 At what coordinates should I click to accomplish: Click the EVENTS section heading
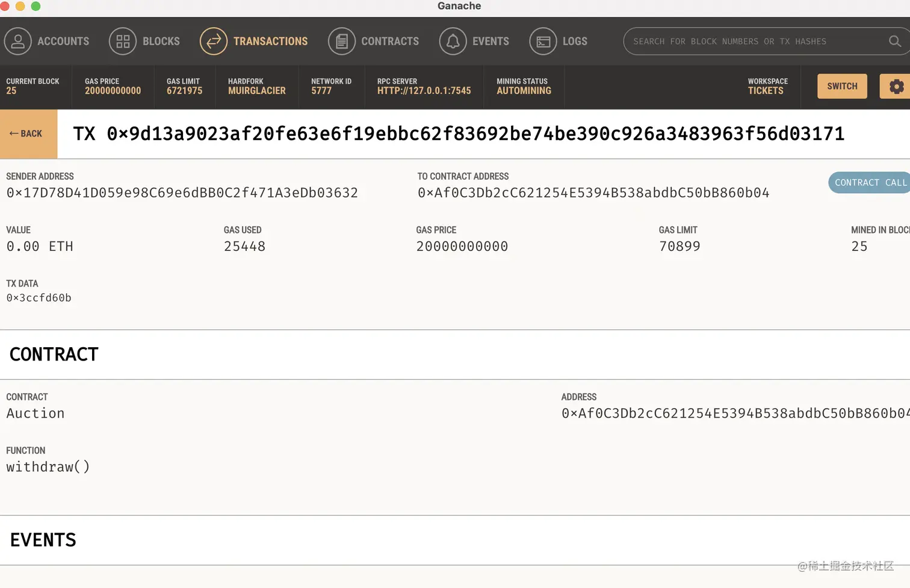[x=43, y=540]
